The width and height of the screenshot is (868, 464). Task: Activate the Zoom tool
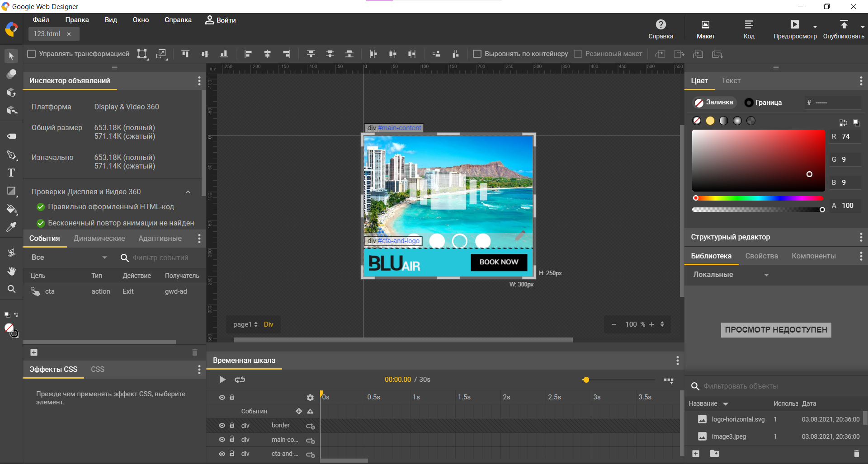(11, 289)
